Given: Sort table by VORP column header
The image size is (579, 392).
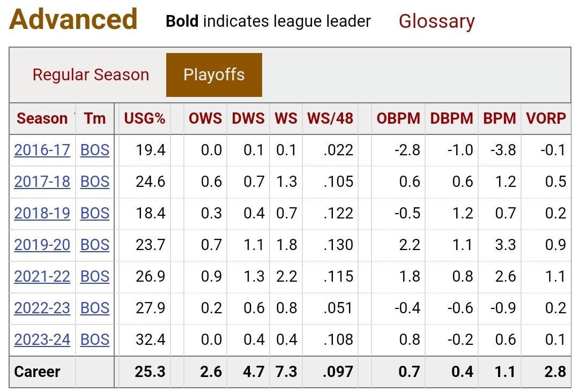Looking at the screenshot, I should click(546, 118).
